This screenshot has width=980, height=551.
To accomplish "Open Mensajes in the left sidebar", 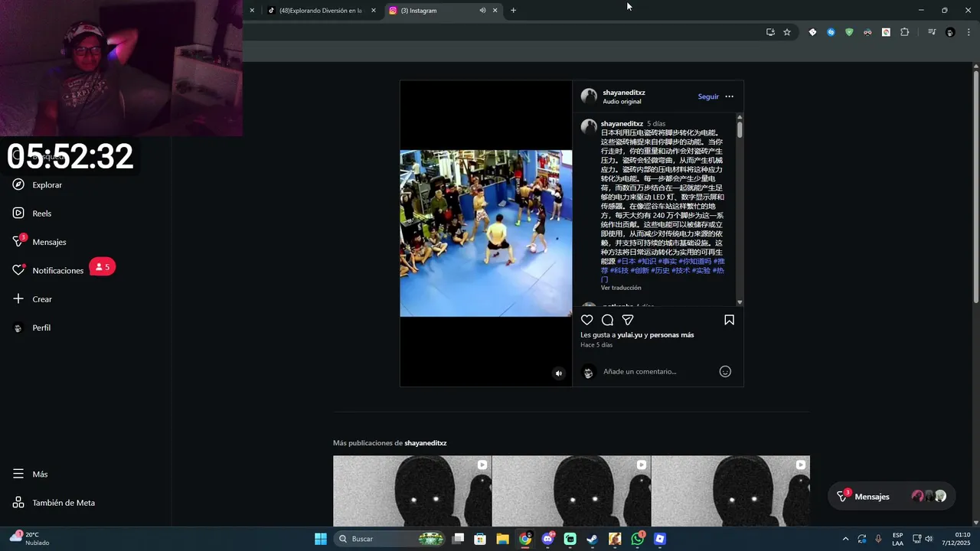I will (x=40, y=242).
